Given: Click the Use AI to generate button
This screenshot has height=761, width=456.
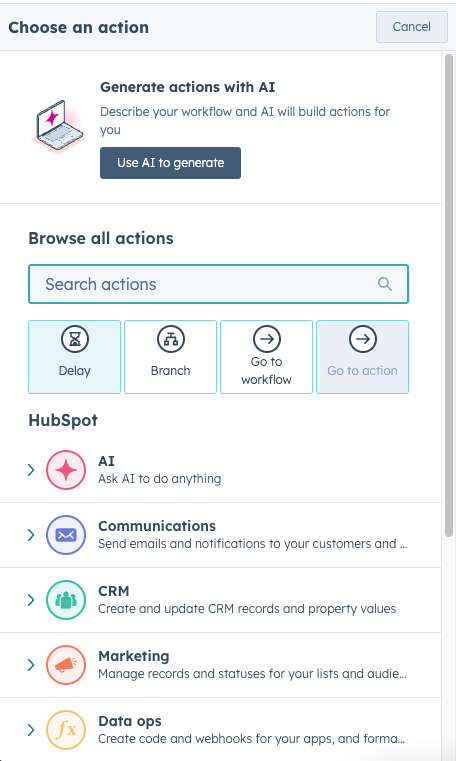Looking at the screenshot, I should click(170, 163).
